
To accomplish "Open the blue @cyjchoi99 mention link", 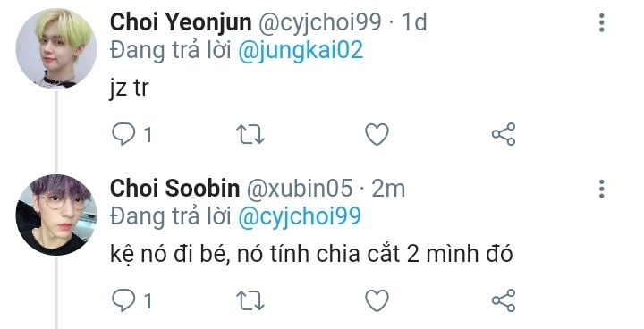I will (300, 217).
